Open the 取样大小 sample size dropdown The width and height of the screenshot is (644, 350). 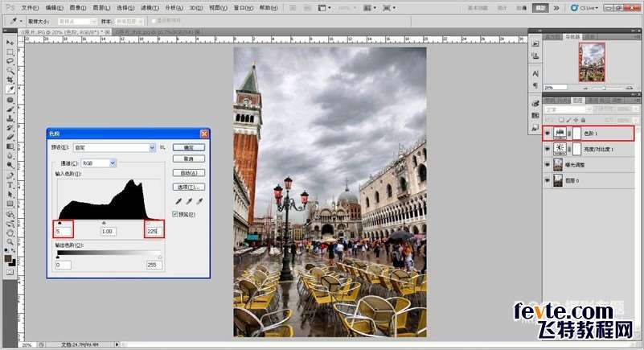click(77, 21)
